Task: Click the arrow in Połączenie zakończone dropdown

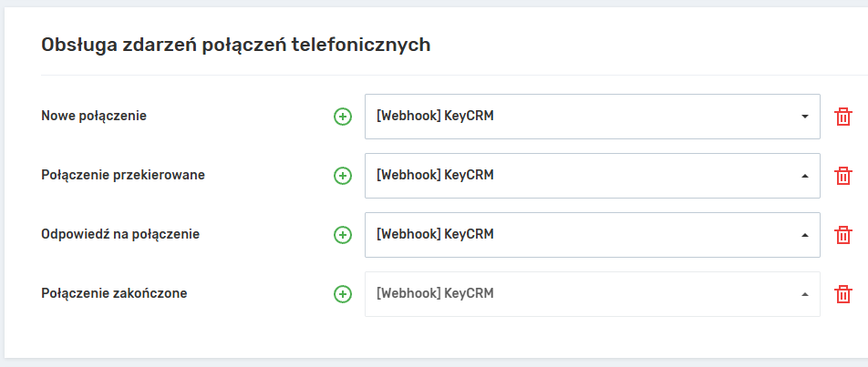Action: pos(804,294)
